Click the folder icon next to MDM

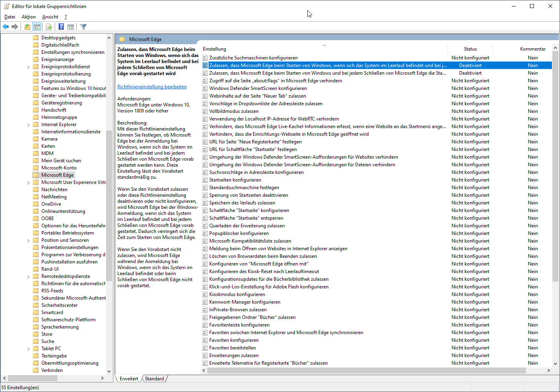click(36, 153)
